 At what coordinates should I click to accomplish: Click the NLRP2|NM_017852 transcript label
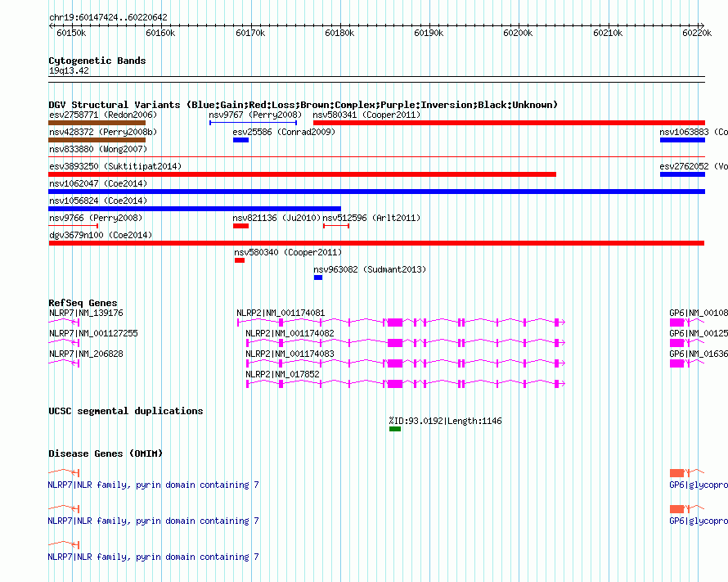pyautogui.click(x=282, y=374)
